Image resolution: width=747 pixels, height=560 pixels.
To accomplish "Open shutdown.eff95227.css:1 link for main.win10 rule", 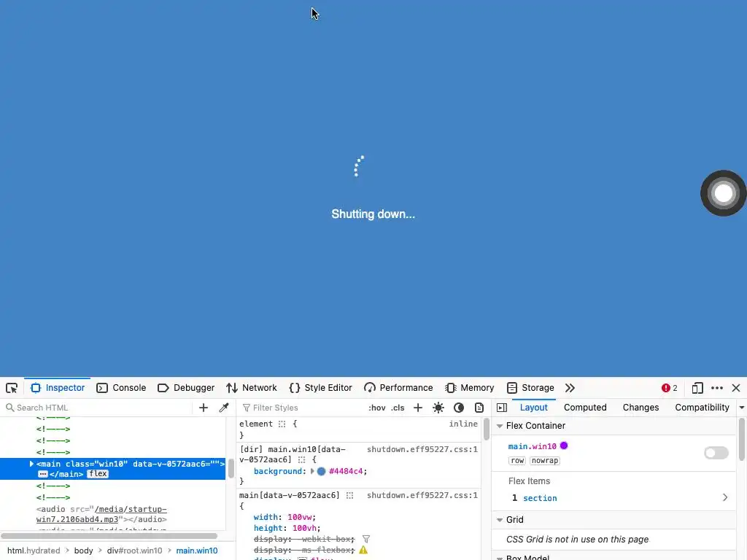I will click(422, 449).
